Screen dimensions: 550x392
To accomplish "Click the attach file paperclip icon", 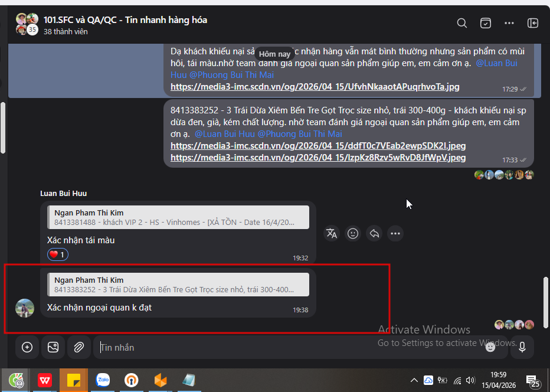I will coord(79,347).
